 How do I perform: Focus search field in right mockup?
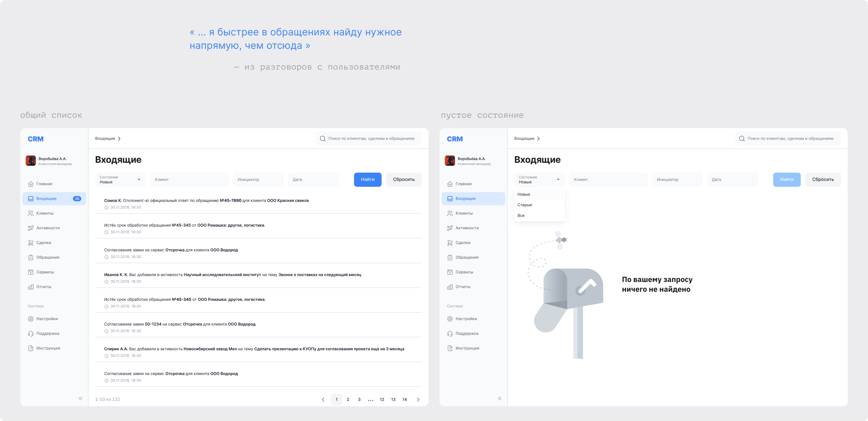click(788, 139)
